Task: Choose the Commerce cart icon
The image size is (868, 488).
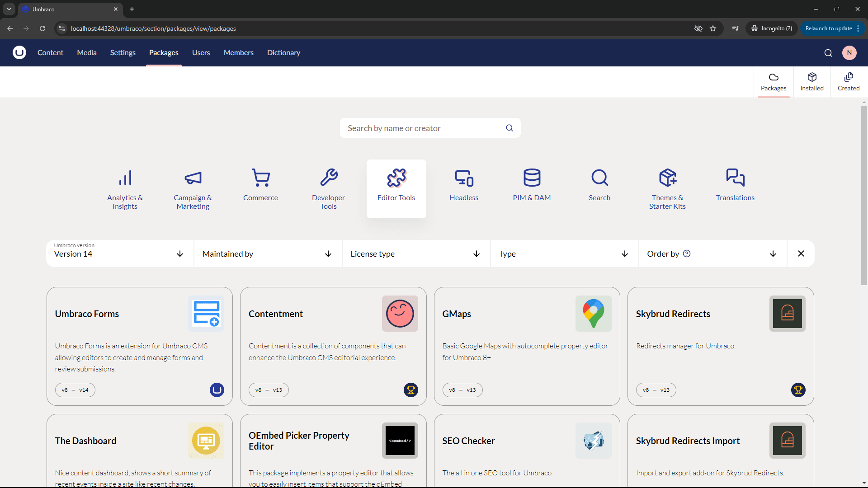Action: tap(260, 178)
